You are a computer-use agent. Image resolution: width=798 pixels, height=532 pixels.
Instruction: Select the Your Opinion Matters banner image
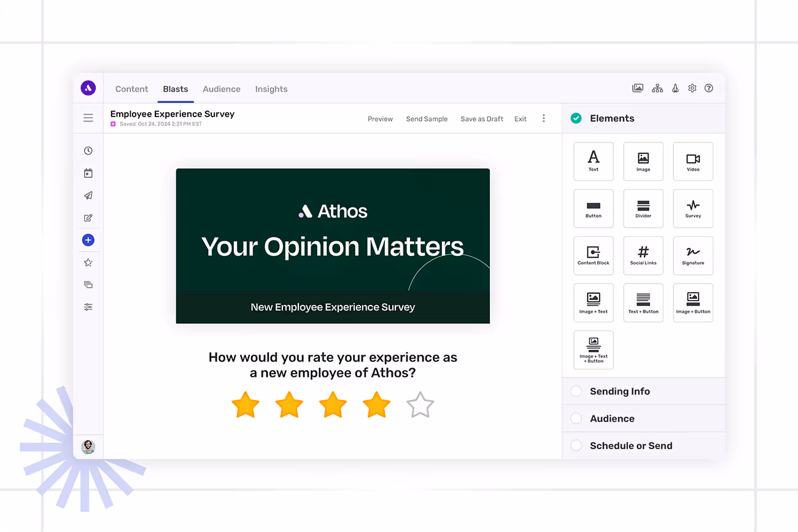pos(333,246)
